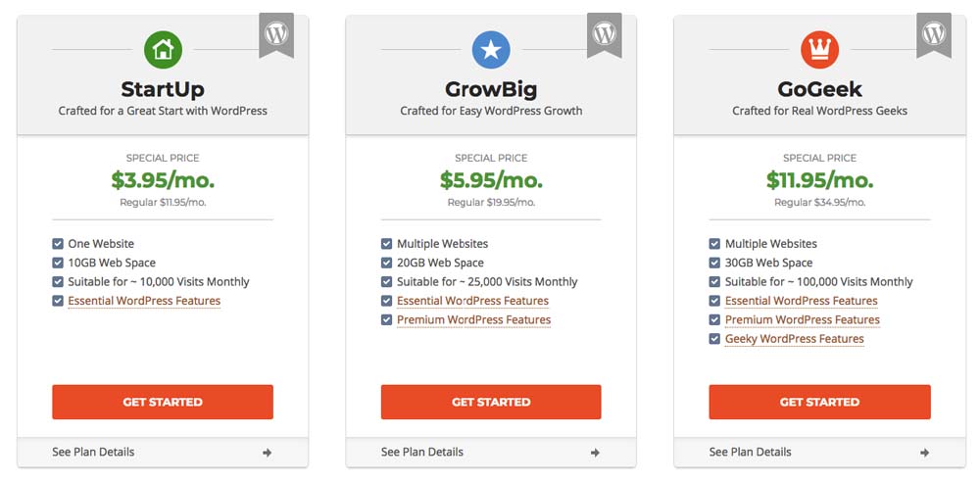Click the blue GrowBig star icon
980x482 pixels.
pyautogui.click(x=491, y=49)
